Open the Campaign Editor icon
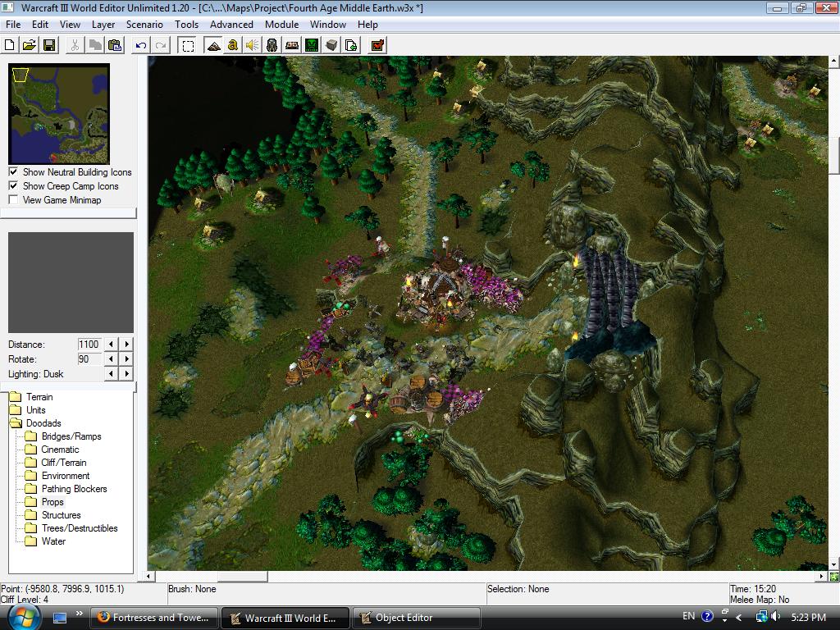 click(x=292, y=46)
